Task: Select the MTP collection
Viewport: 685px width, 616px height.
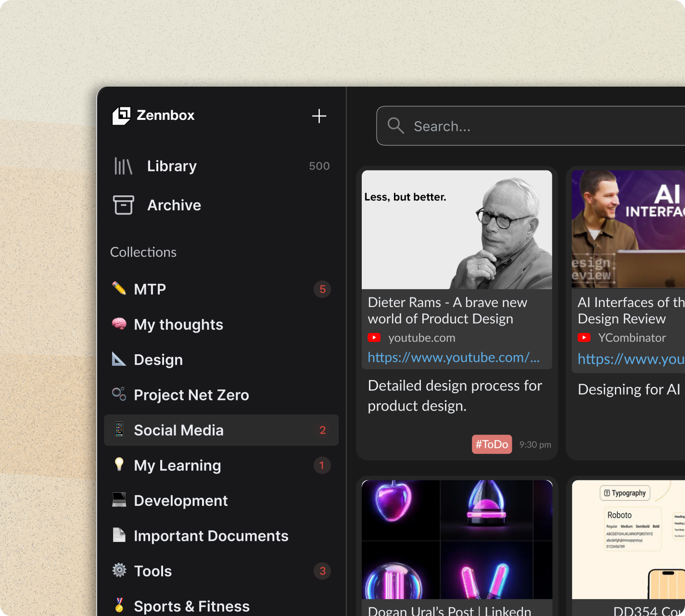Action: coord(221,289)
